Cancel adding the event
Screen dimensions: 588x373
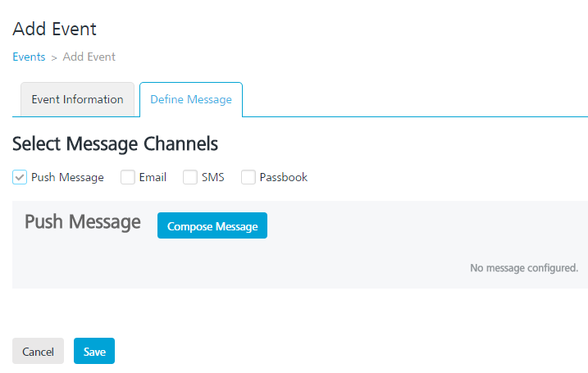(x=38, y=351)
